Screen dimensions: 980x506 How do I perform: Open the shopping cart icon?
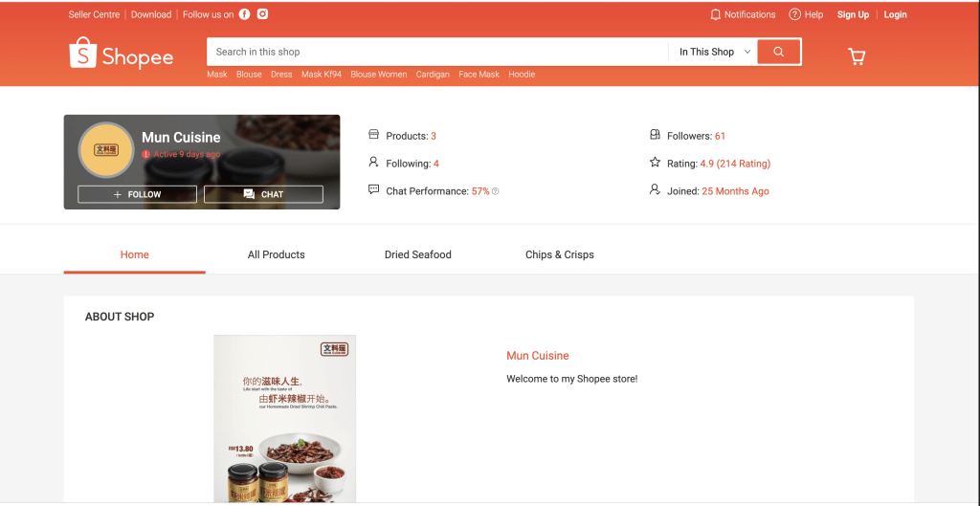(857, 56)
